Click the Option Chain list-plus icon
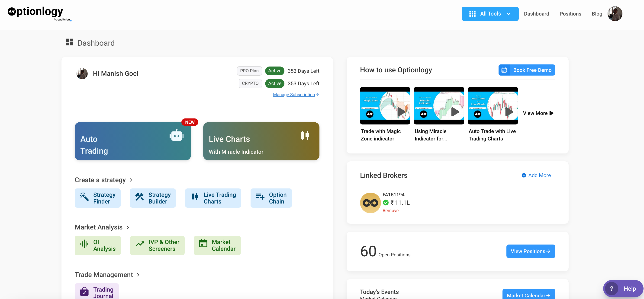This screenshot has width=644, height=299. 260,197
